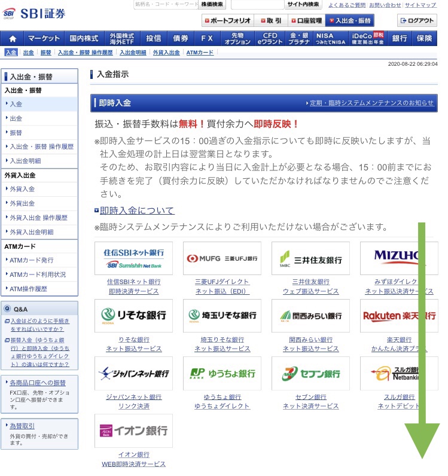Viewport: 448px width, 476px height.
Task: Open 各商品口座への振替 link
Action: click(x=38, y=383)
